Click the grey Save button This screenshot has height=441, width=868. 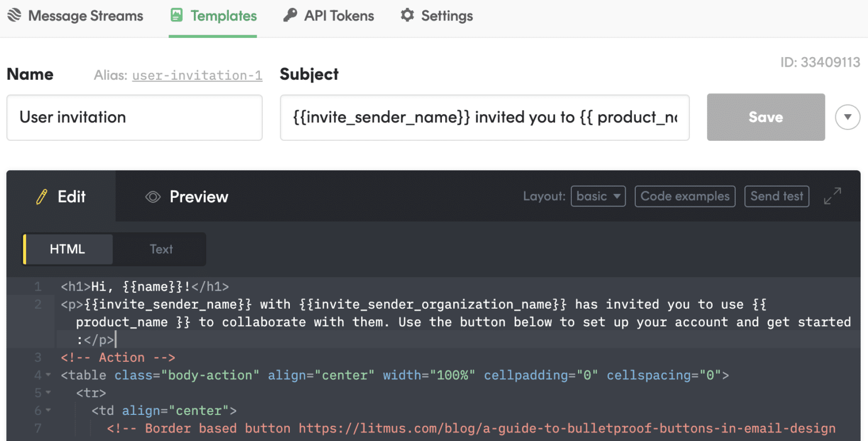[766, 117]
